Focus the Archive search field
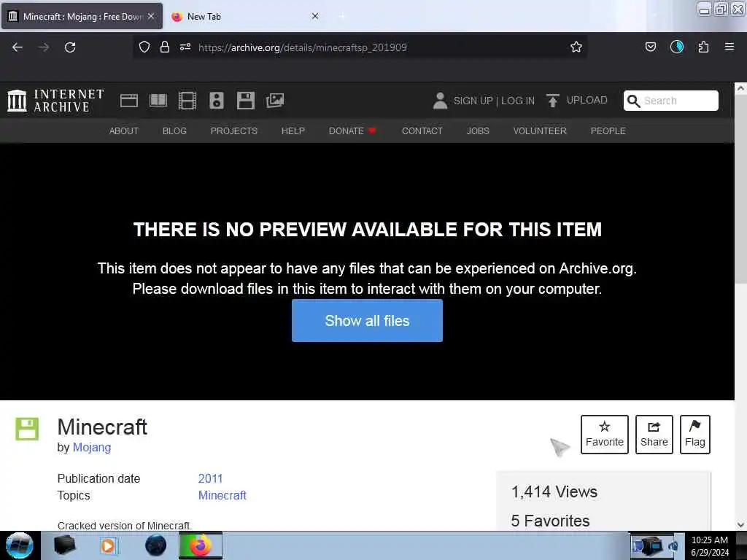Image resolution: width=747 pixels, height=560 pixels. click(x=671, y=101)
